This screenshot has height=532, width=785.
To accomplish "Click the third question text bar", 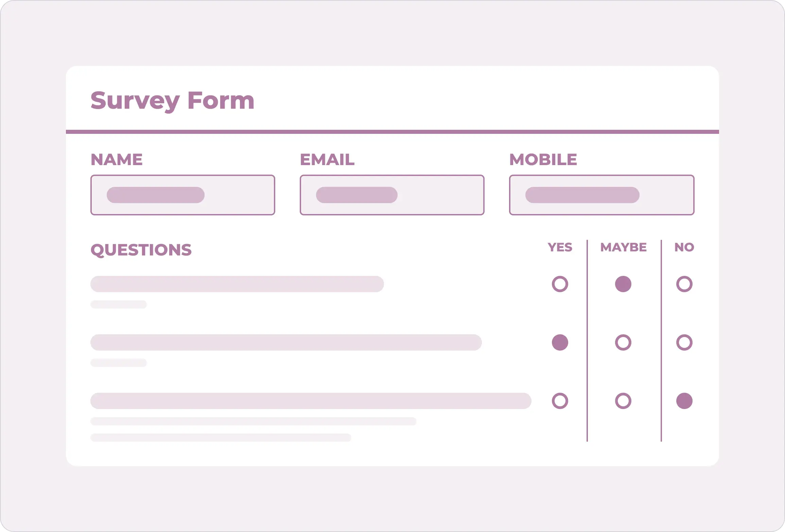I will tap(311, 401).
